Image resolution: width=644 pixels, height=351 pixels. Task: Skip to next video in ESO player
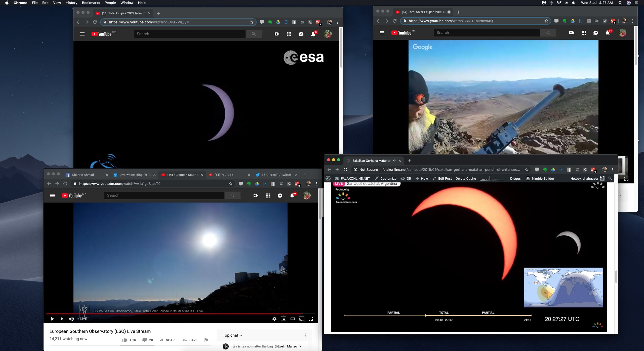pos(62,319)
